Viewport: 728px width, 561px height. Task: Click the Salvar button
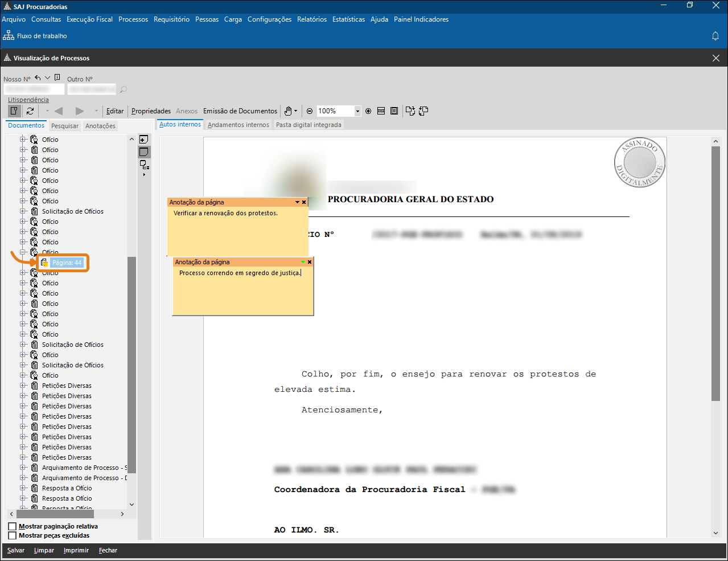click(16, 550)
